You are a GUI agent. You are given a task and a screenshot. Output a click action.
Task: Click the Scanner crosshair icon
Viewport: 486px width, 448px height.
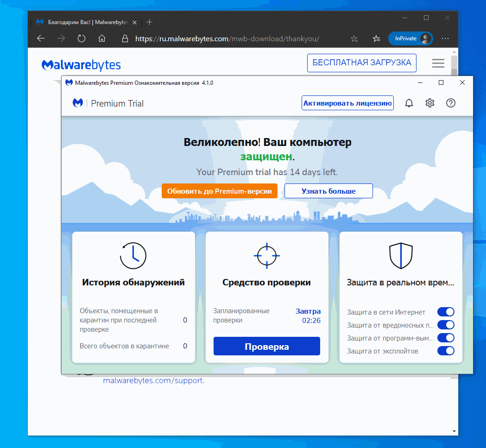(267, 256)
